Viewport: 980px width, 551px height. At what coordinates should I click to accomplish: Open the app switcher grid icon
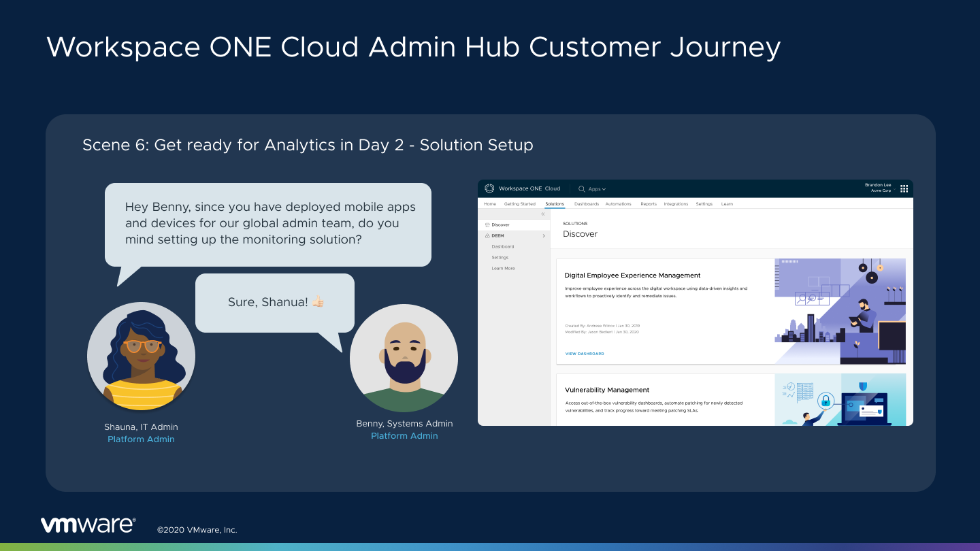coord(904,188)
